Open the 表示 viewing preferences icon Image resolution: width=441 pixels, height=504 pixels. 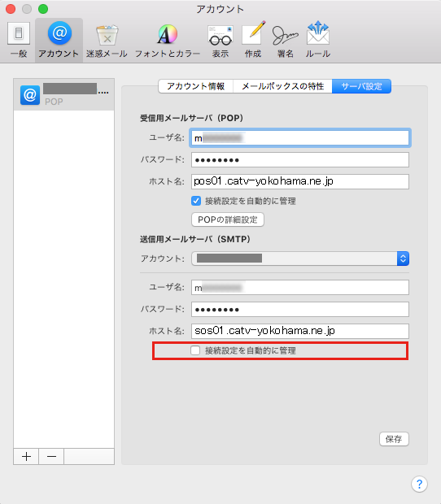click(x=220, y=40)
